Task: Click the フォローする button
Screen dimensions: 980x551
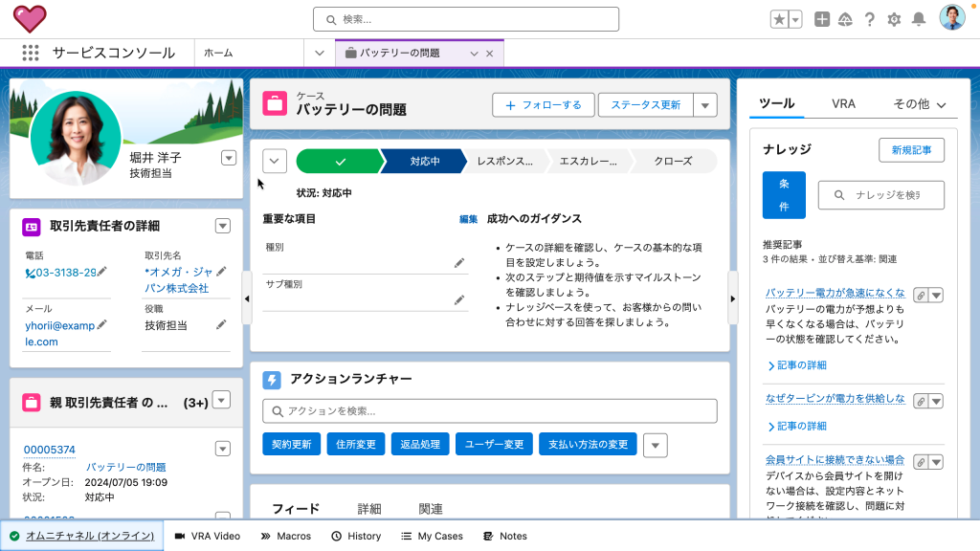Action: tap(543, 105)
